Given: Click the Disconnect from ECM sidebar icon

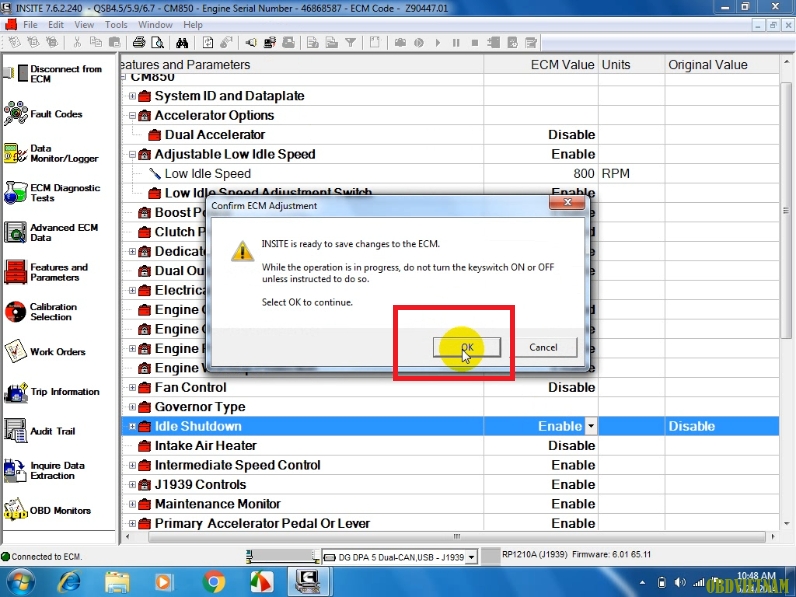Looking at the screenshot, I should pyautogui.click(x=14, y=74).
